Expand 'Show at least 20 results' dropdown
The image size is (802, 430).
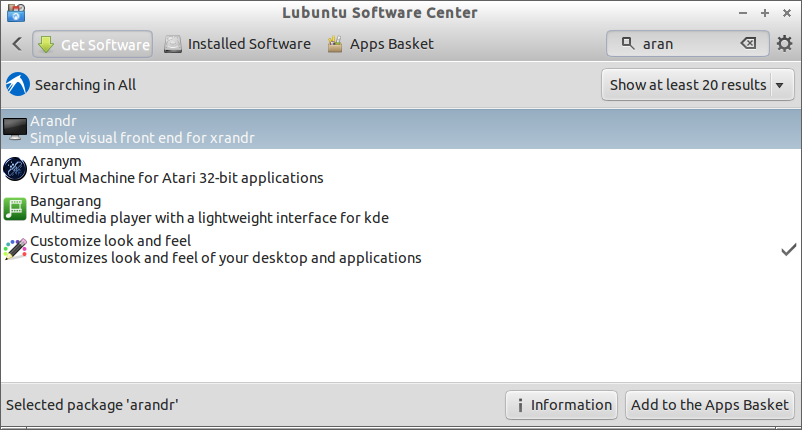698,85
